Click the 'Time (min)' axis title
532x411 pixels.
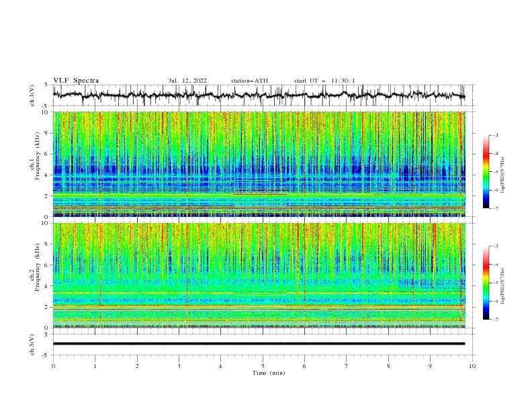pos(269,373)
